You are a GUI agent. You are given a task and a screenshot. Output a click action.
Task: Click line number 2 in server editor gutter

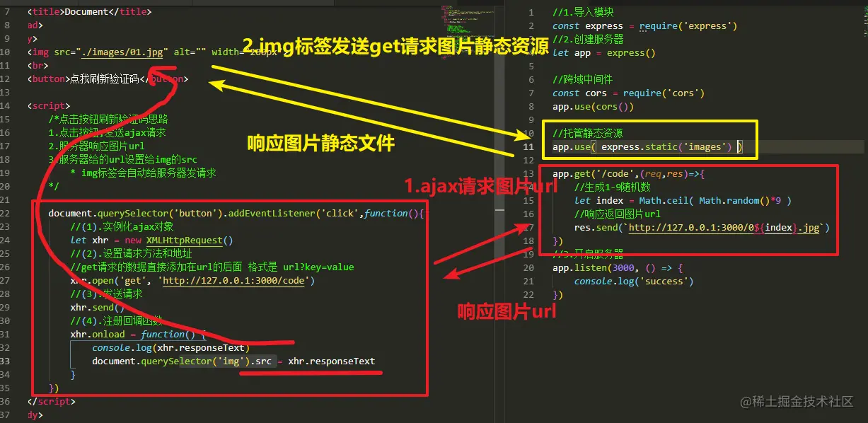530,25
